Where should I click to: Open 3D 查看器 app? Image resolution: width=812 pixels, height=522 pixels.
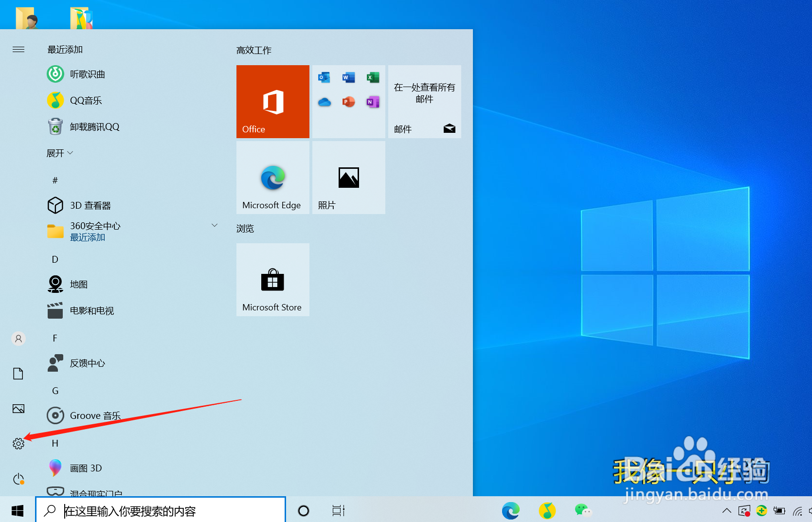tap(131, 205)
